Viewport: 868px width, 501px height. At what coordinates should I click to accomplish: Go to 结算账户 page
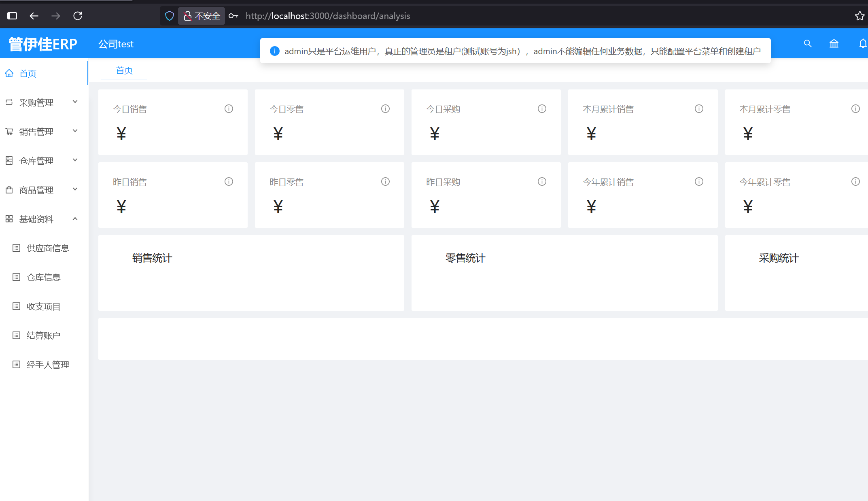click(43, 335)
